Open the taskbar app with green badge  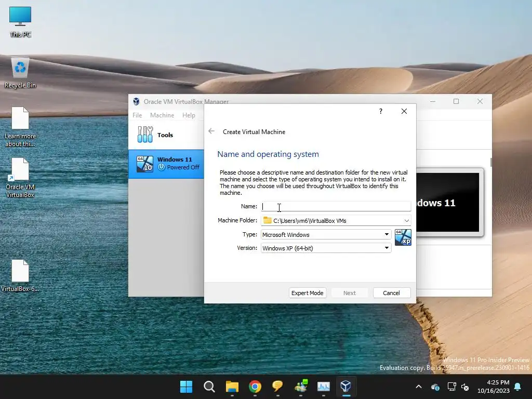[x=301, y=386]
